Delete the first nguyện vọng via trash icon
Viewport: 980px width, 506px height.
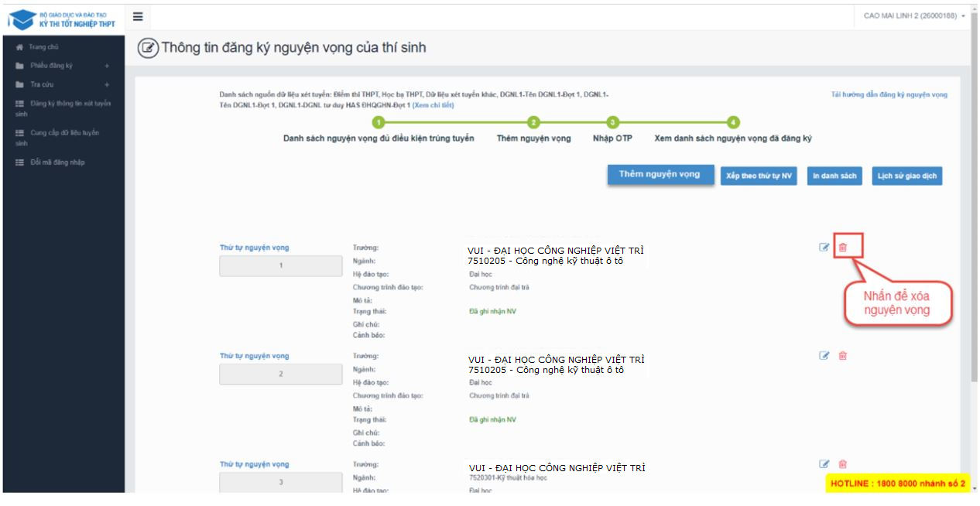coord(843,248)
